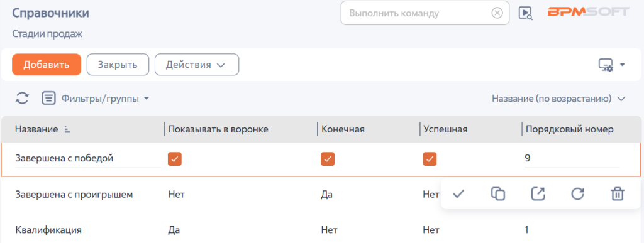Save the row with the checkmark icon

tap(458, 194)
